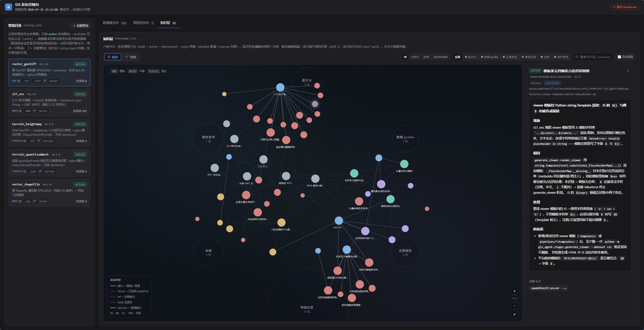Screen dimensions: 644x330
Task: Click the gray 内嵌 GWC node
Action: pyautogui.click(x=247, y=176)
